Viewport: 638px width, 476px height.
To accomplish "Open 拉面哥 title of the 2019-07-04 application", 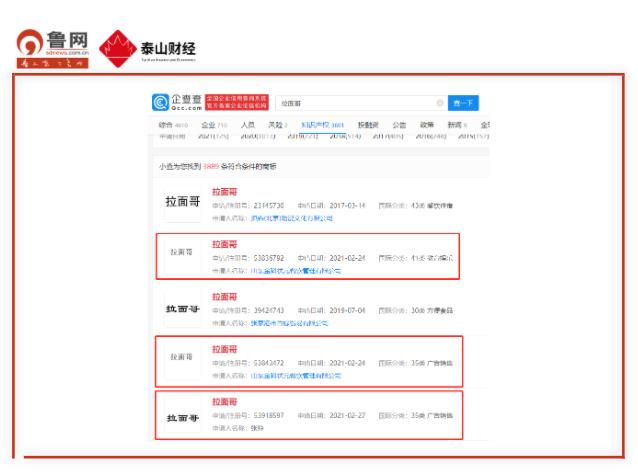I will pos(224,297).
